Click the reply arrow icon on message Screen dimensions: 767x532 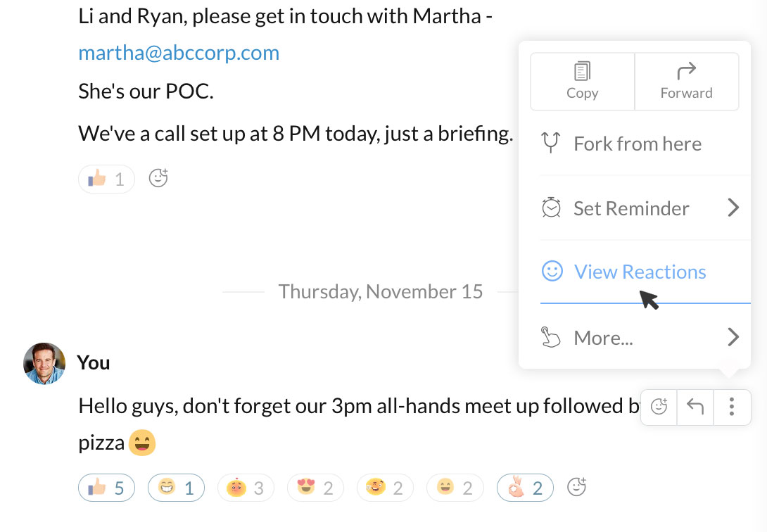tap(695, 407)
